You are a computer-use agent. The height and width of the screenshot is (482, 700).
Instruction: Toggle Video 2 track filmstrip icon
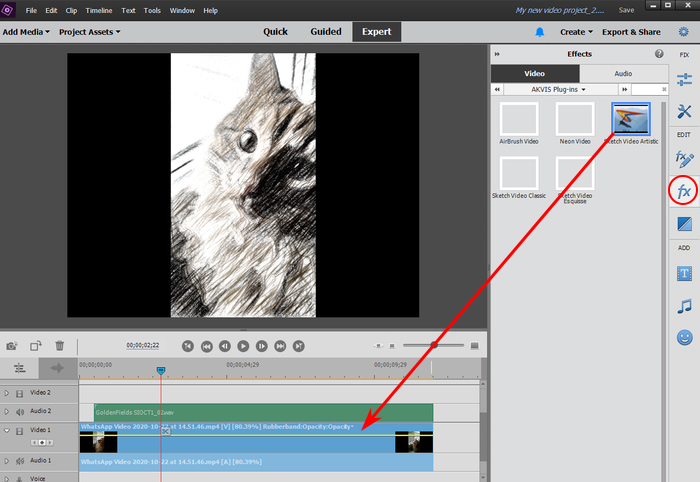tap(20, 393)
